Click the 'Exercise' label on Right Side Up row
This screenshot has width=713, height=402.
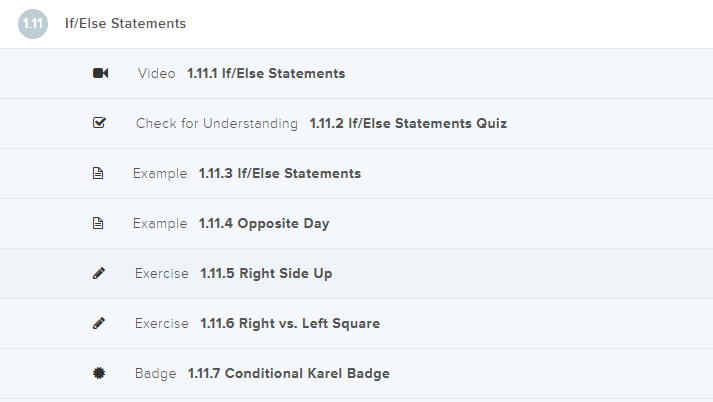coord(161,274)
